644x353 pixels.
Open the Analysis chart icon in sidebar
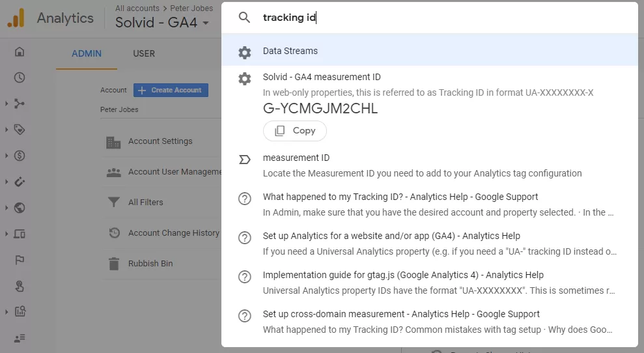pos(20,311)
